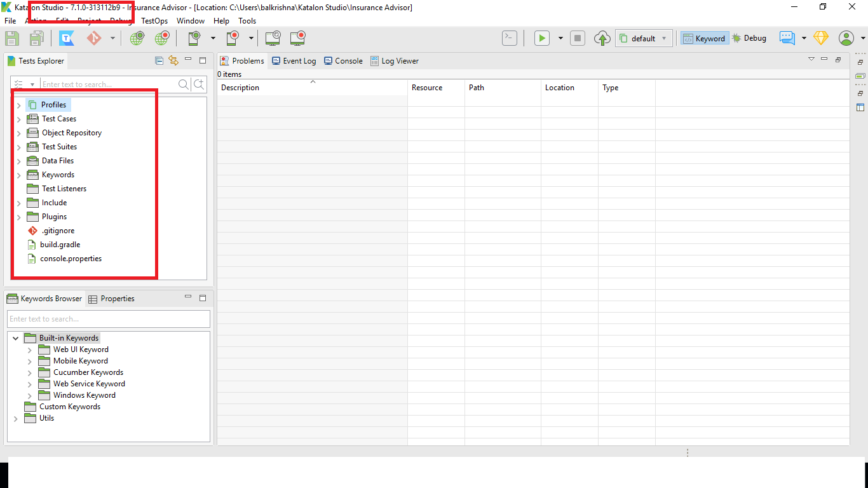Switch to the Debug perspective

click(x=749, y=38)
